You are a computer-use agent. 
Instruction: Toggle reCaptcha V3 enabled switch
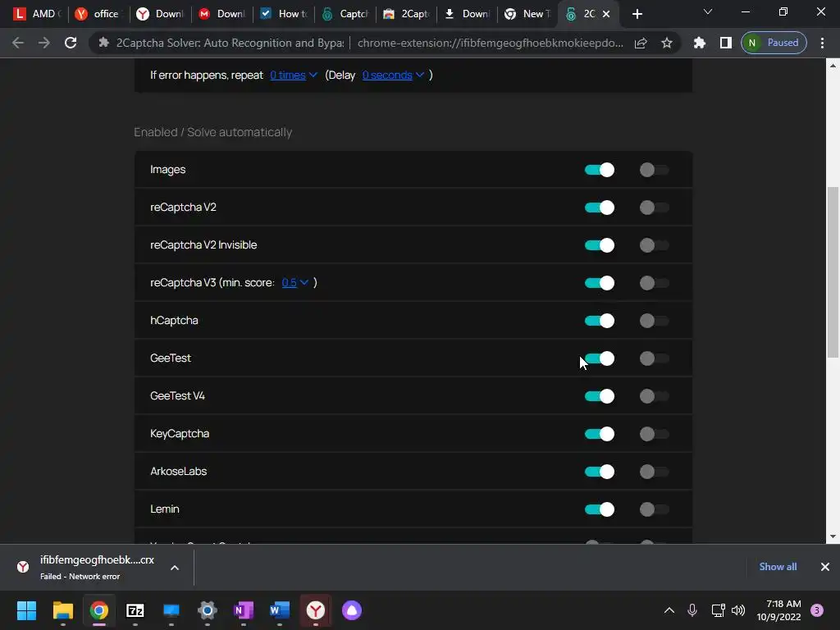point(599,283)
